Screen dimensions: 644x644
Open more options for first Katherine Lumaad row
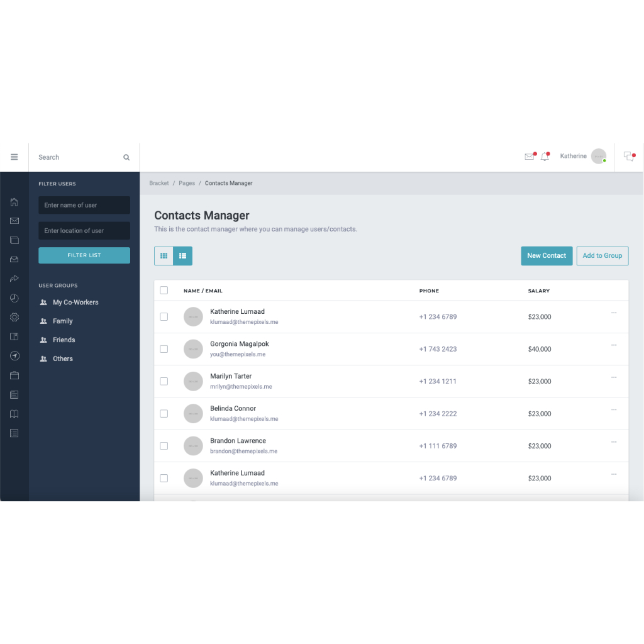click(614, 313)
